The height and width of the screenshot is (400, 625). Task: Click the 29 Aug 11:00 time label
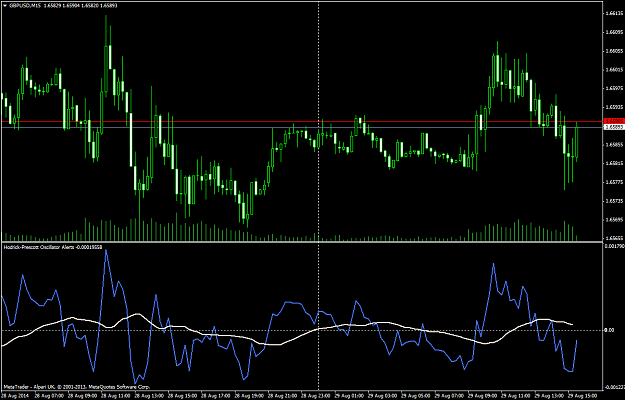514,397
